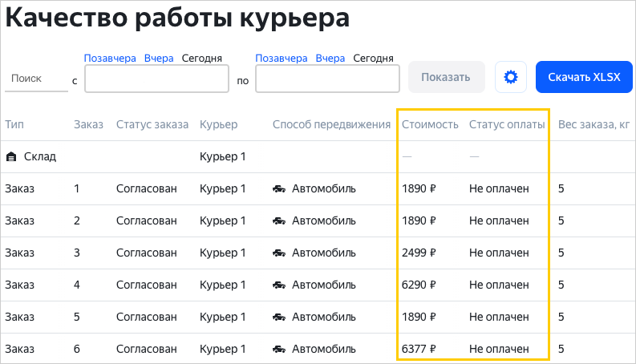Image resolution: width=636 pixels, height=364 pixels.
Task: Open table settings with the gear icon
Action: (x=510, y=78)
